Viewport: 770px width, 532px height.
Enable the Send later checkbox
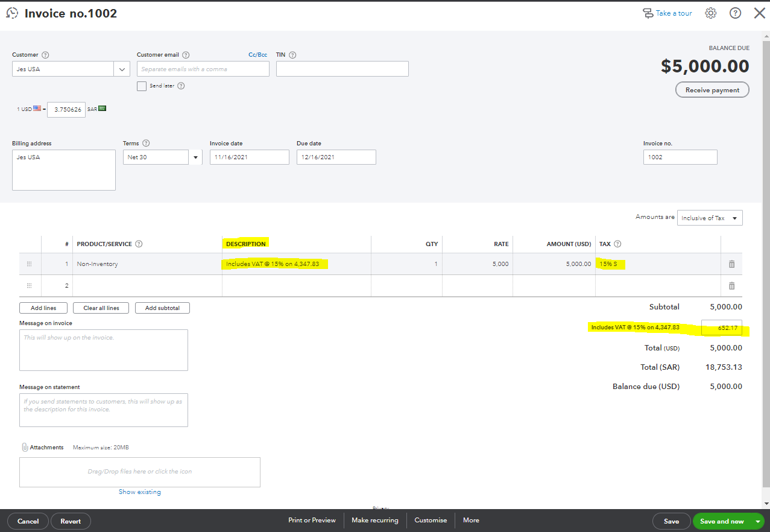141,86
